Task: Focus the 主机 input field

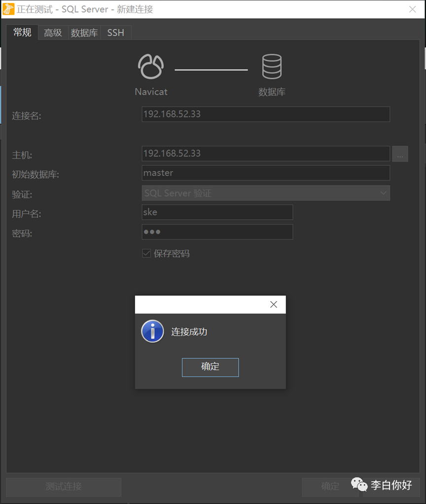Action: pyautogui.click(x=266, y=154)
